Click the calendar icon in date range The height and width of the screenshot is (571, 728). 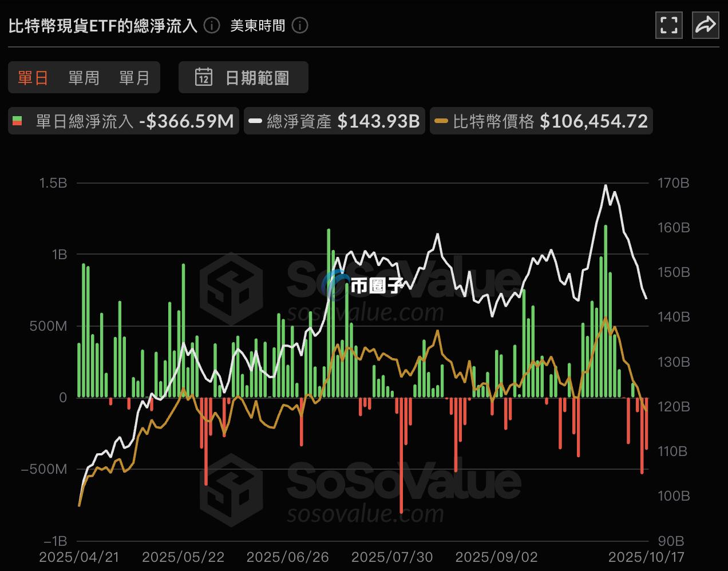(x=204, y=77)
